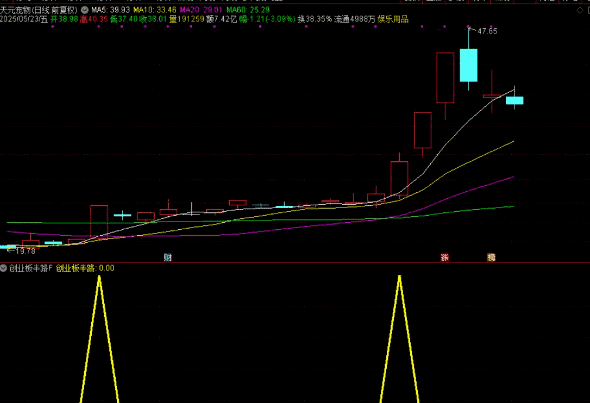The width and height of the screenshot is (590, 403).
Task: Click the round icon beside stock title
Action: (x=85, y=10)
